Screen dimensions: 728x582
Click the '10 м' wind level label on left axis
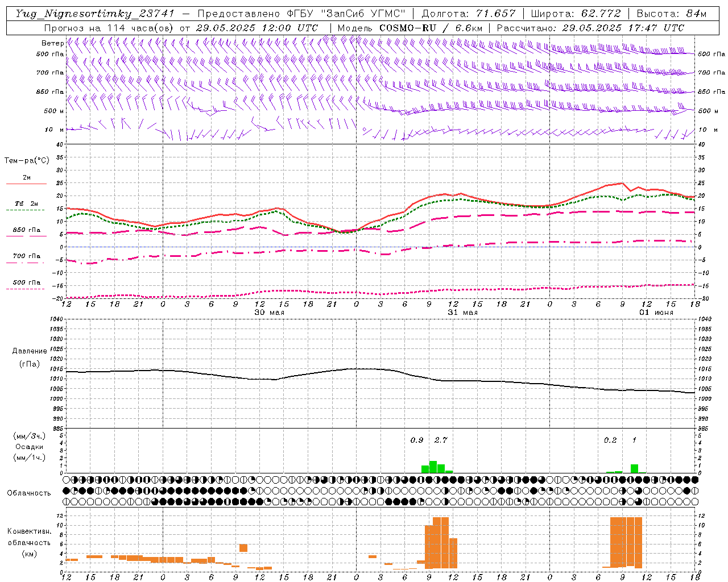click(x=54, y=130)
